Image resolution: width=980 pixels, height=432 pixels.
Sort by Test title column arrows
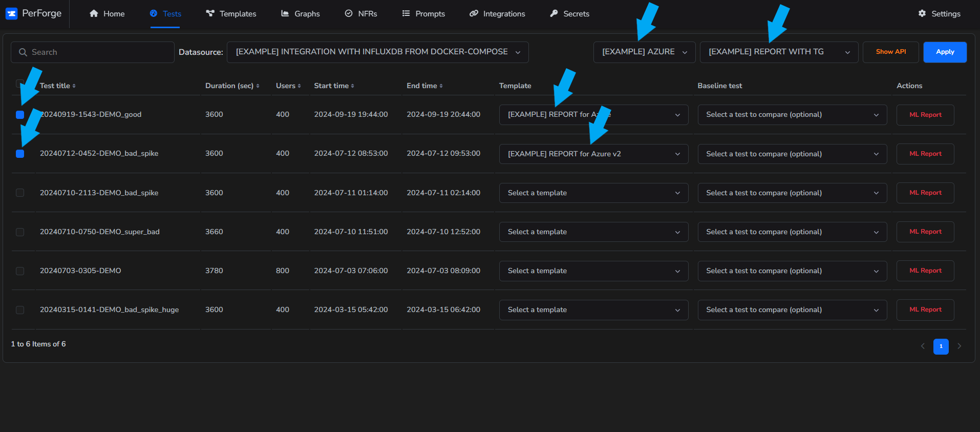tap(74, 86)
